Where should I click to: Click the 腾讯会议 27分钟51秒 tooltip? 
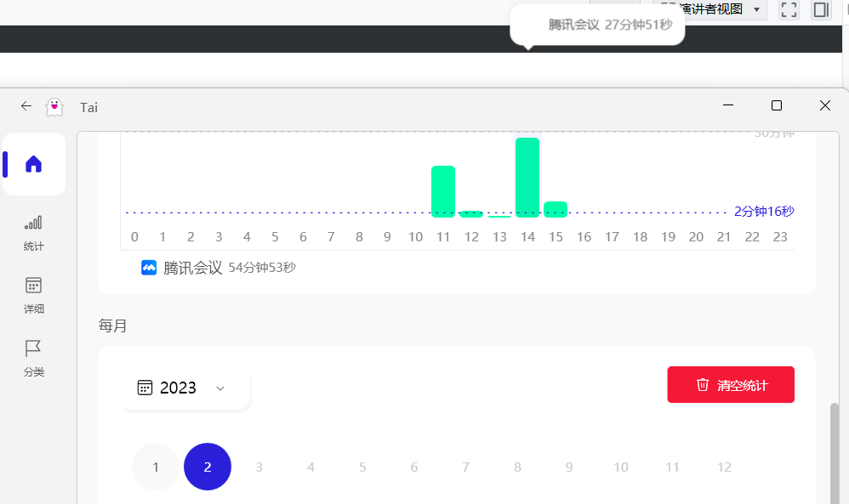(x=597, y=25)
